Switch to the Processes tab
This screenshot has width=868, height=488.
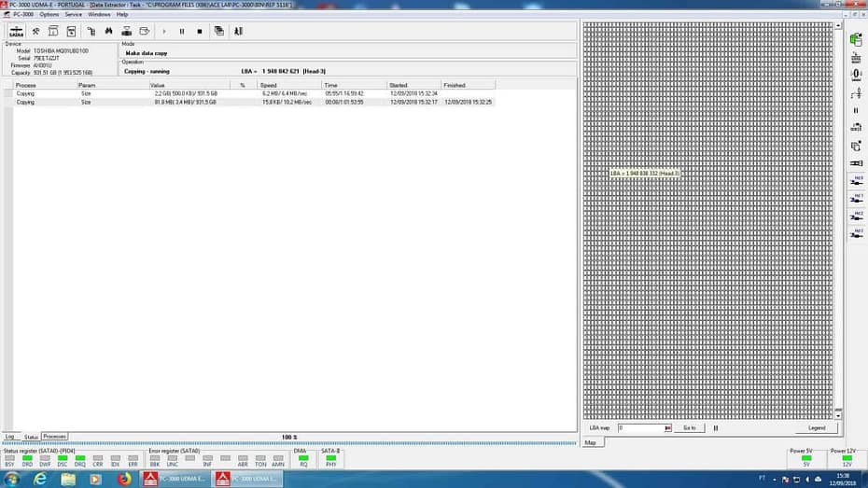click(54, 436)
